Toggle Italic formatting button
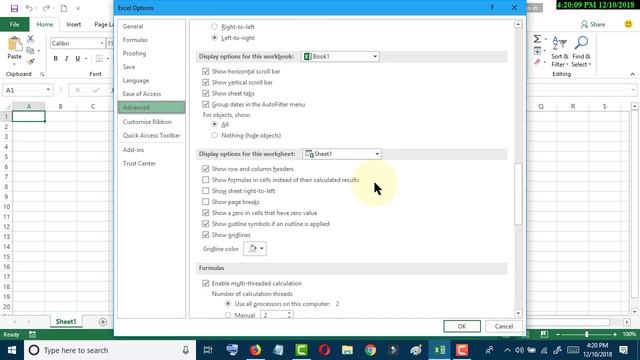The height and width of the screenshot is (360, 640). click(x=67, y=59)
